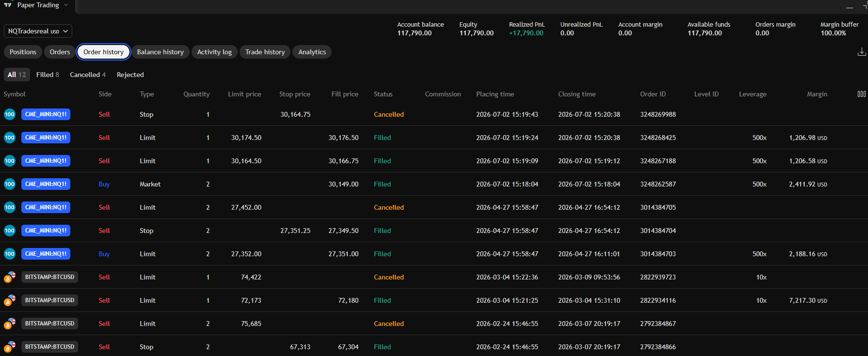Image resolution: width=868 pixels, height=356 pixels.
Task: Click the Realized PnL value +17,790.00
Action: [526, 33]
